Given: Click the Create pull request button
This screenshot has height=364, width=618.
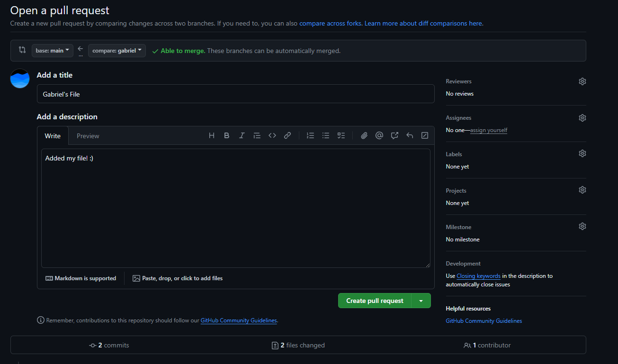Looking at the screenshot, I should click(375, 301).
